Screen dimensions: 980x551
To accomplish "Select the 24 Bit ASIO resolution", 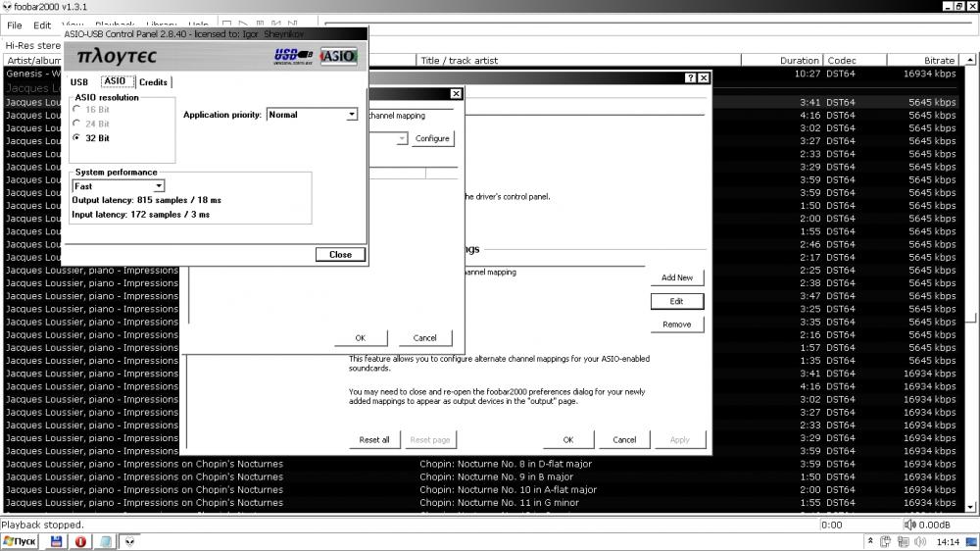I will (x=77, y=124).
